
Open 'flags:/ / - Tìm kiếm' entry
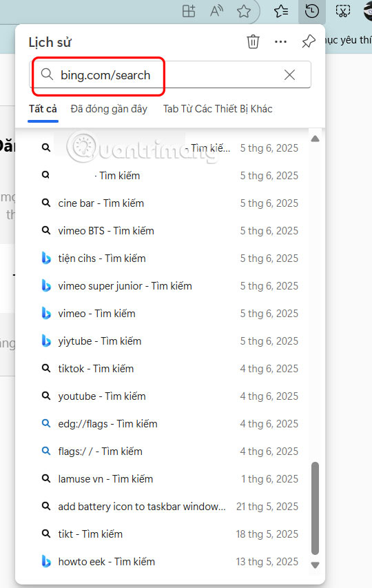coord(170,452)
